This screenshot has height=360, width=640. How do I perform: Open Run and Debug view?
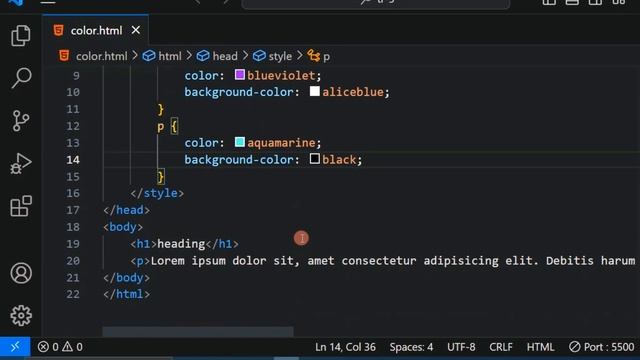20,163
